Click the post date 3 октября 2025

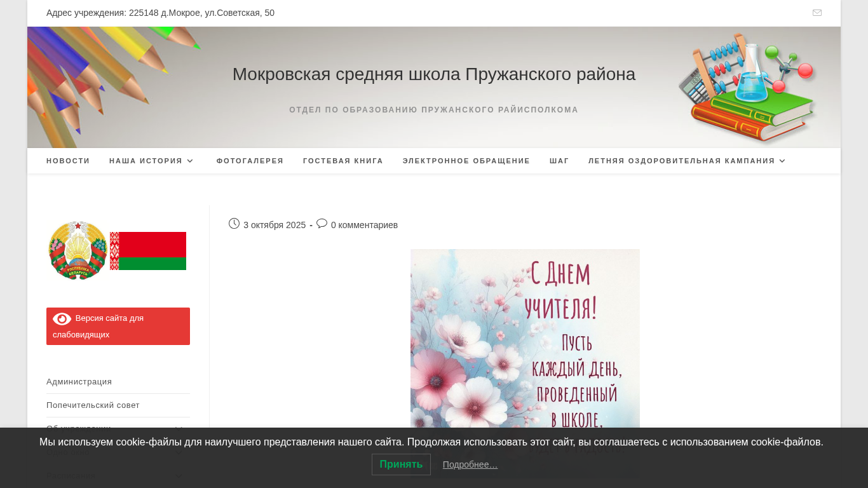coord(275,225)
